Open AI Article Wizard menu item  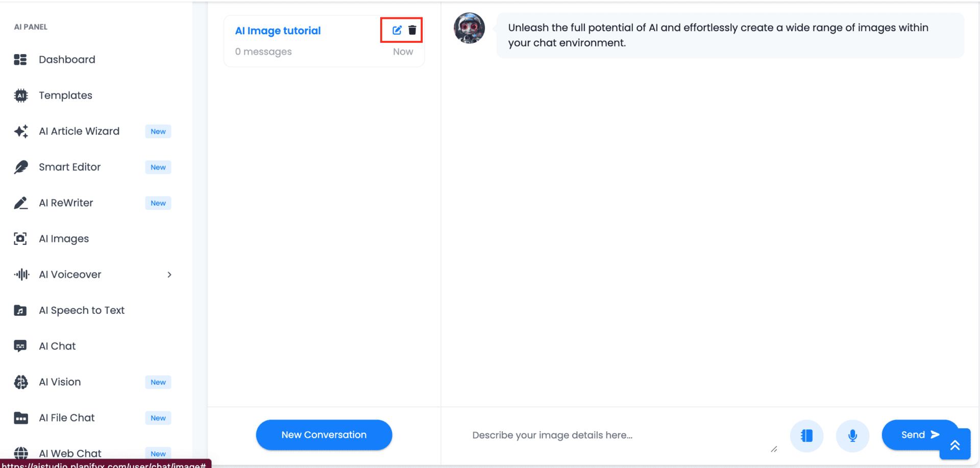coord(79,131)
